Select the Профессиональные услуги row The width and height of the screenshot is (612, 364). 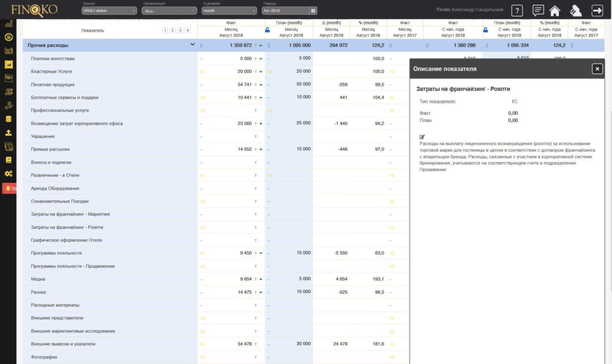click(111, 111)
